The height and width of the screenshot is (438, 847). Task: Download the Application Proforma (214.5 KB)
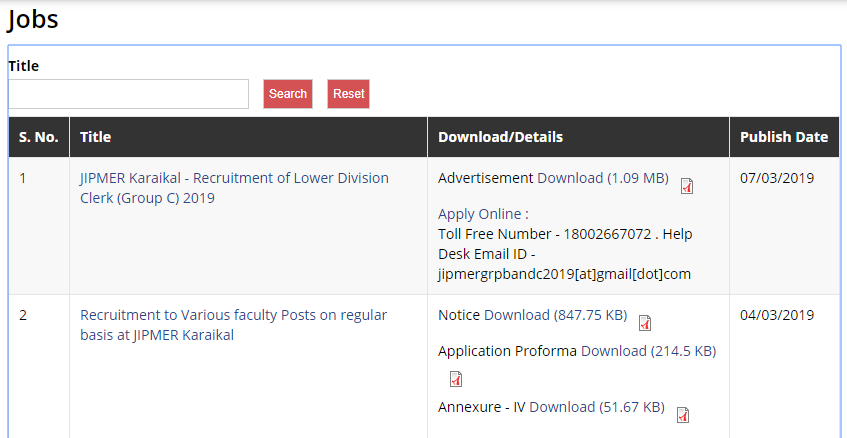[648, 351]
